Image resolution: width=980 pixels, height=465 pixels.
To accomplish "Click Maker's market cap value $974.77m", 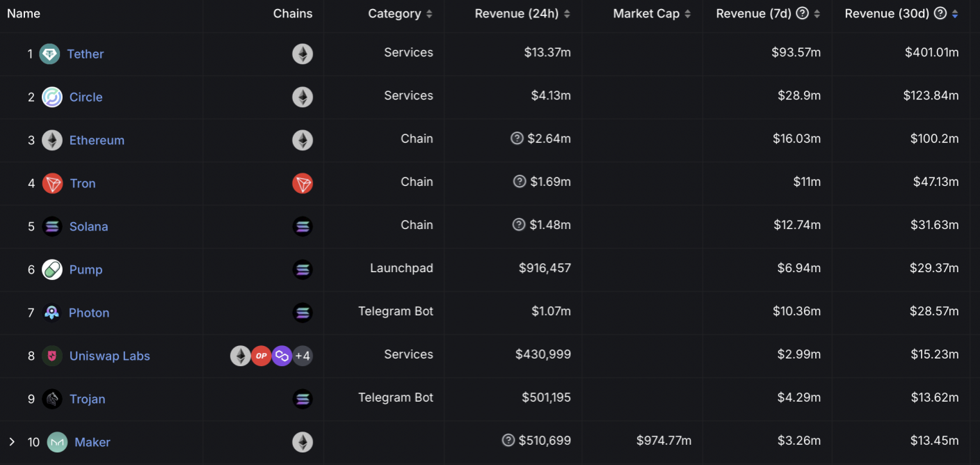I will pos(664,441).
